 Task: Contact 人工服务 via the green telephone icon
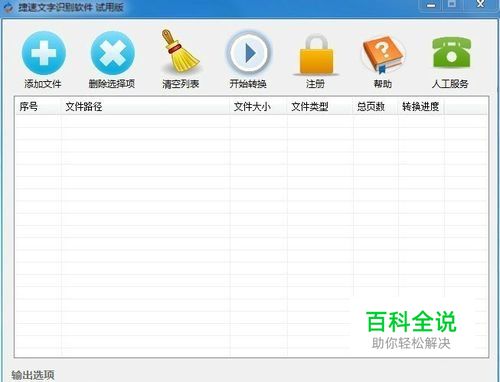pos(451,53)
